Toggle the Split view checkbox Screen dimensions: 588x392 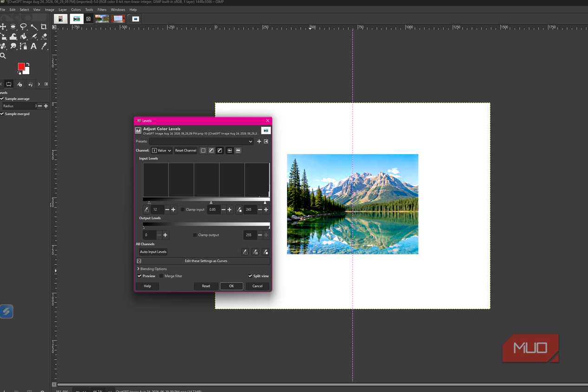coord(250,276)
